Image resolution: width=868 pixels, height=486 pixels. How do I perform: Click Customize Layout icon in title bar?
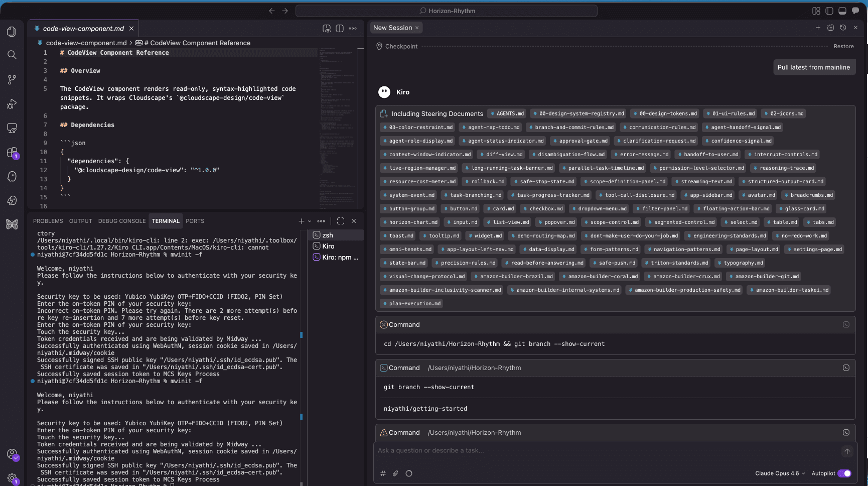click(x=816, y=11)
